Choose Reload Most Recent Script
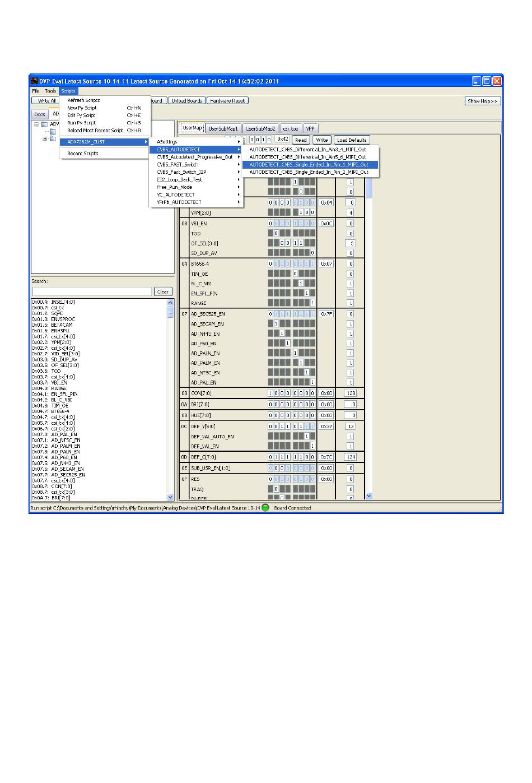Image resolution: width=532 pixels, height=783 pixels. [x=105, y=131]
